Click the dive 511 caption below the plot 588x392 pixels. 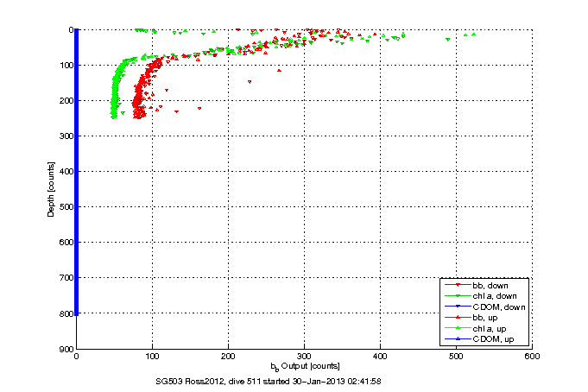coord(269,382)
